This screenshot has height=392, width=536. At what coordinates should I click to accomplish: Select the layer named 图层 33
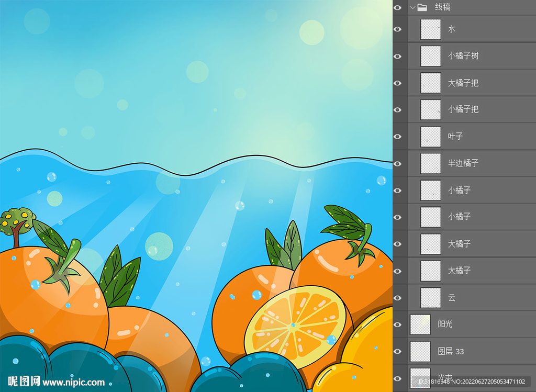451,351
